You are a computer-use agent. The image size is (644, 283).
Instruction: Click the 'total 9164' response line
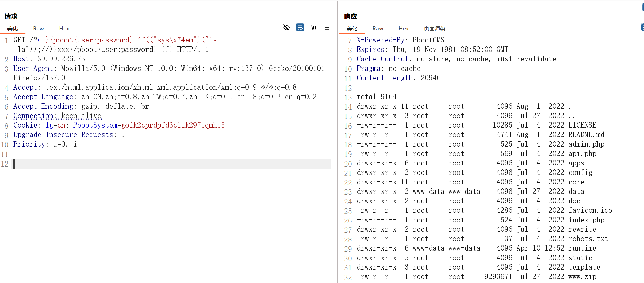[x=376, y=97]
